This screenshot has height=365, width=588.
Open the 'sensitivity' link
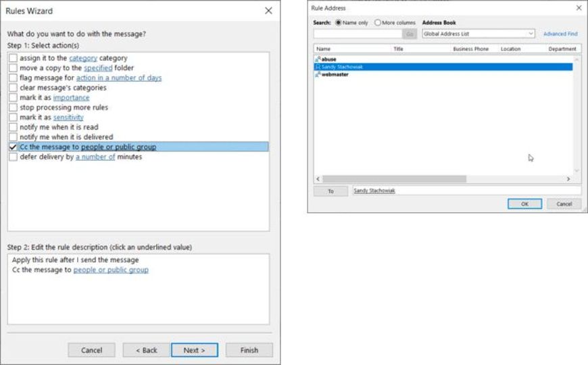[68, 117]
